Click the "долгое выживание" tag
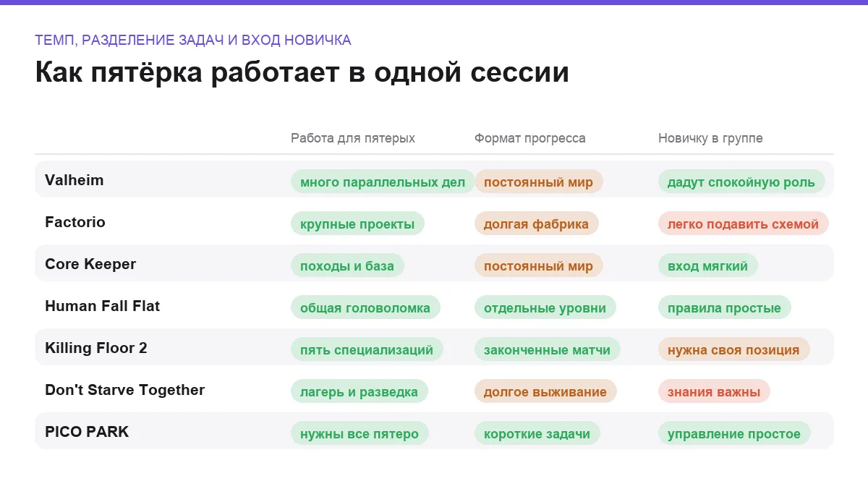Image resolution: width=868 pixels, height=489 pixels. pyautogui.click(x=545, y=391)
